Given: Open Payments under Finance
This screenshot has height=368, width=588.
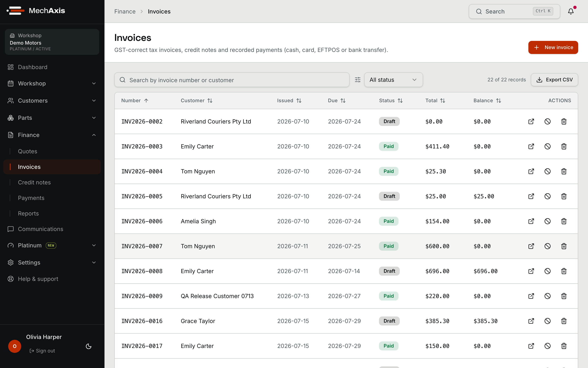Looking at the screenshot, I should (52, 198).
